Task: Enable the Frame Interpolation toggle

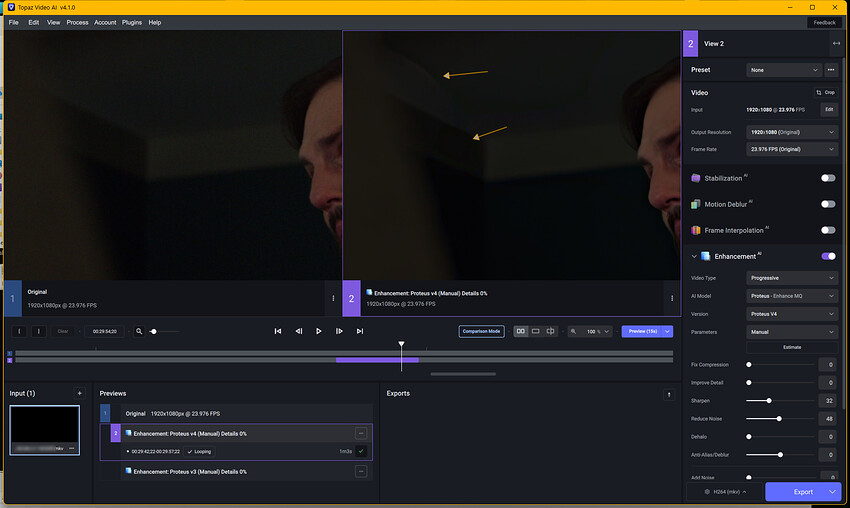Action: tap(828, 230)
